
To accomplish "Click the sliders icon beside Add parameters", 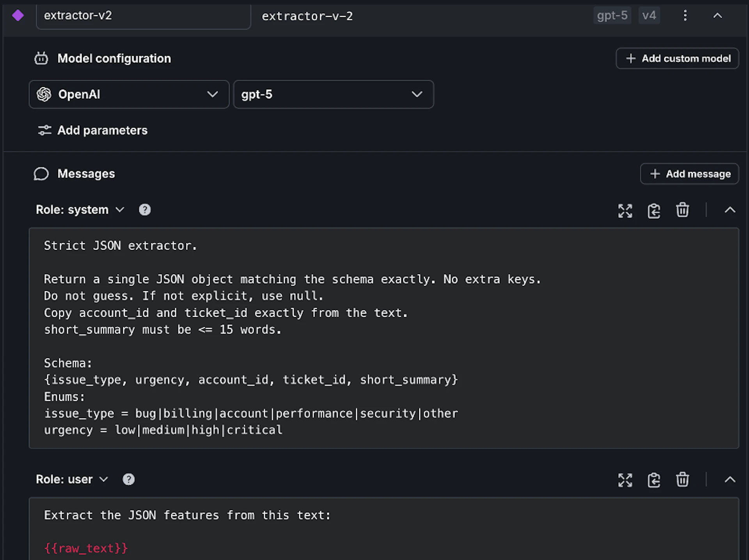I will (x=44, y=130).
